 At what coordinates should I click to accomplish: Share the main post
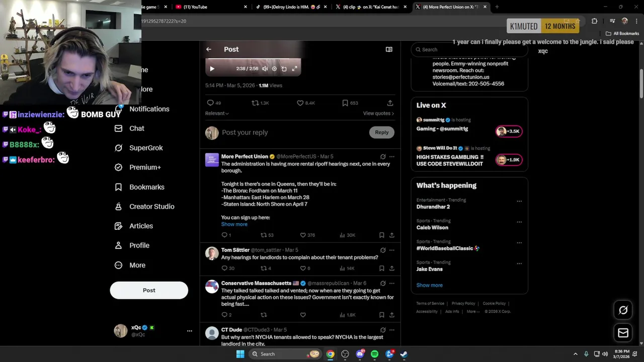[x=390, y=103]
